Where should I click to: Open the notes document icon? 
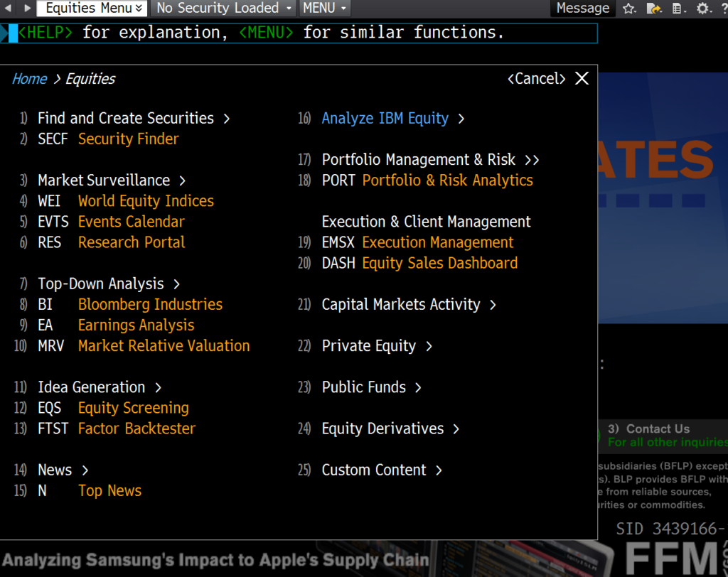click(677, 9)
